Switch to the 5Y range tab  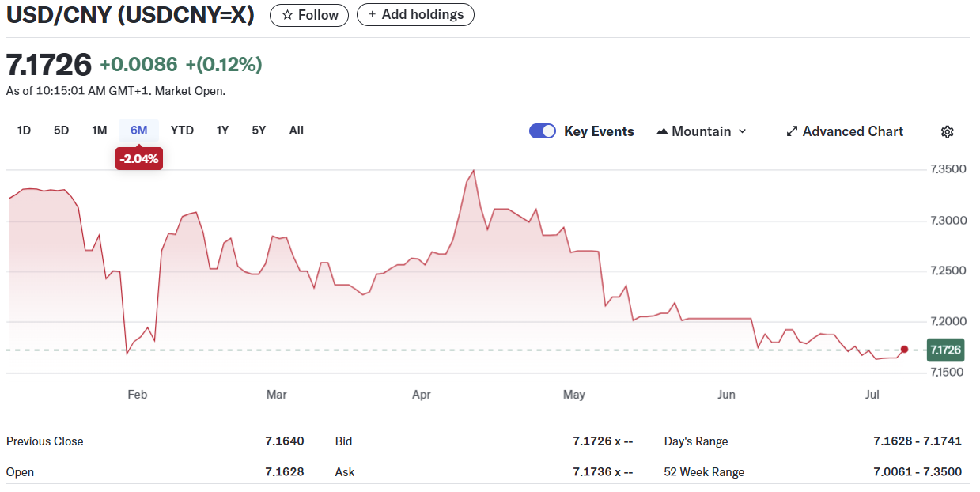coord(259,131)
